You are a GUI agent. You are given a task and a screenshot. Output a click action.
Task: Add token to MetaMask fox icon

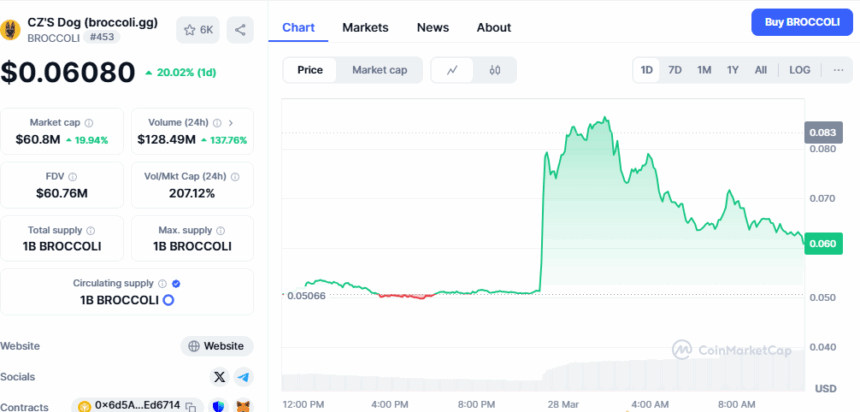click(244, 407)
